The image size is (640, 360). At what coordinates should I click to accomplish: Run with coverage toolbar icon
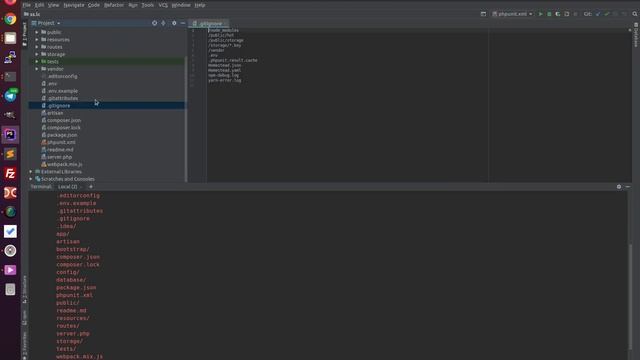558,14
